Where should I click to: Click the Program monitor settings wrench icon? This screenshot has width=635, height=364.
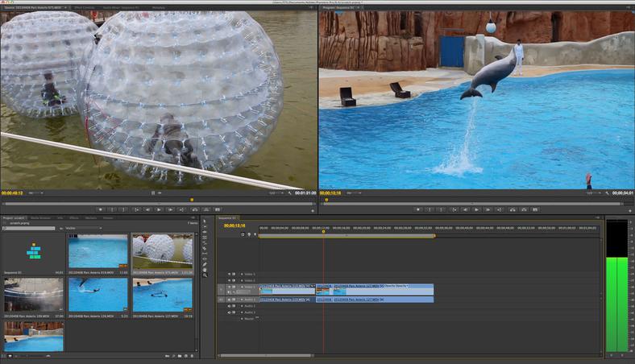pos(608,193)
